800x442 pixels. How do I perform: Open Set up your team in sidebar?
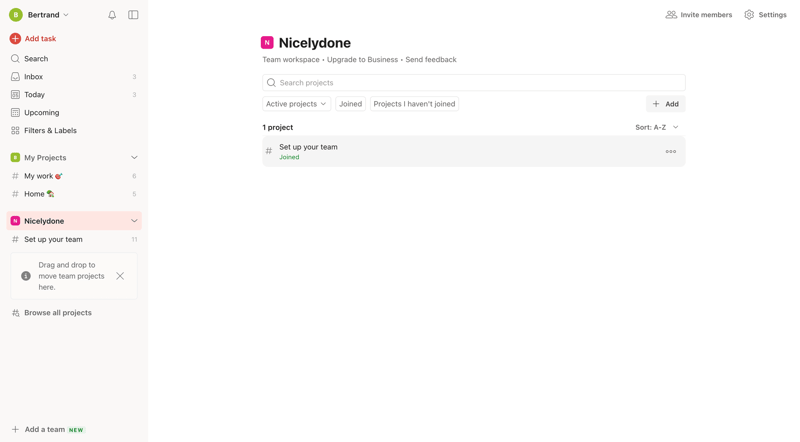(x=74, y=239)
